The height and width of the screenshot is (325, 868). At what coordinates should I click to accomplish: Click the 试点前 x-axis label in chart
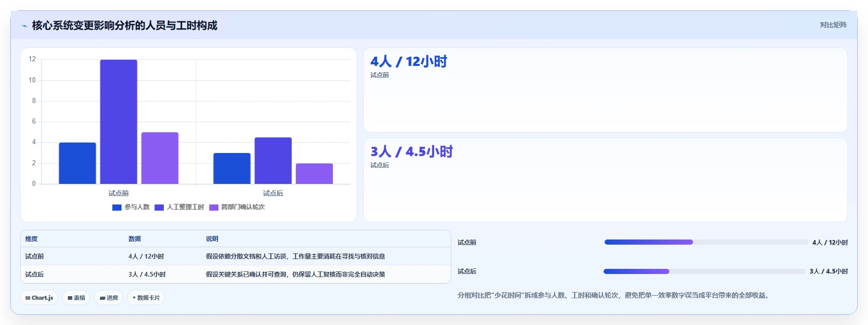coord(118,193)
